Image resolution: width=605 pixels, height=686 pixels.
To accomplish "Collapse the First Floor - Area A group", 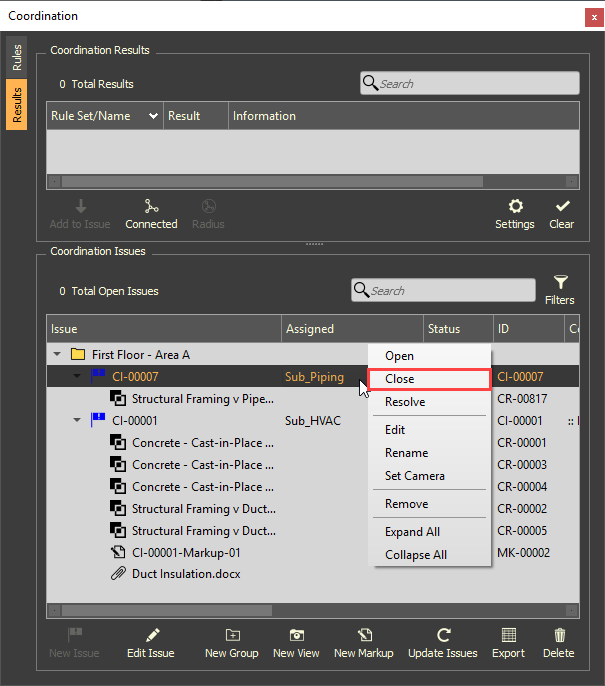I will pyautogui.click(x=57, y=355).
